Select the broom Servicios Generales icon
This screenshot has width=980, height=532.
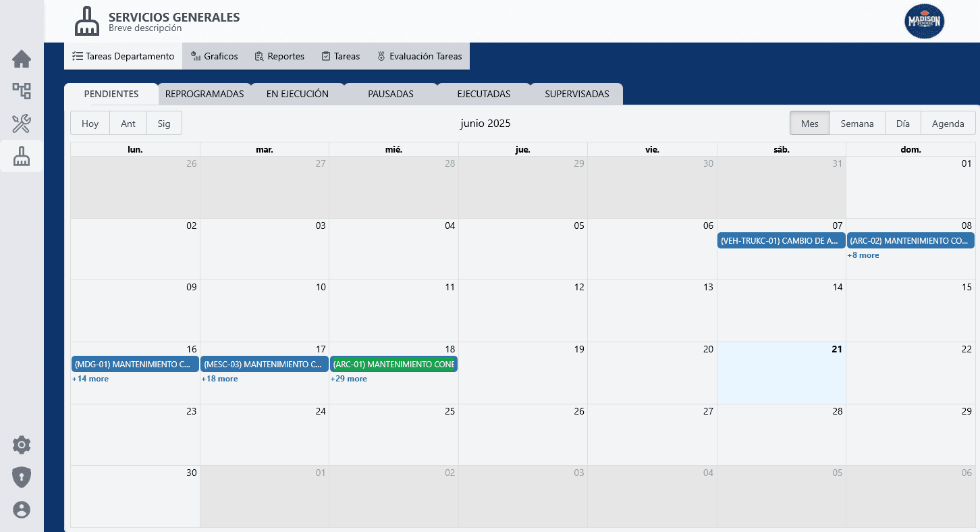(22, 156)
